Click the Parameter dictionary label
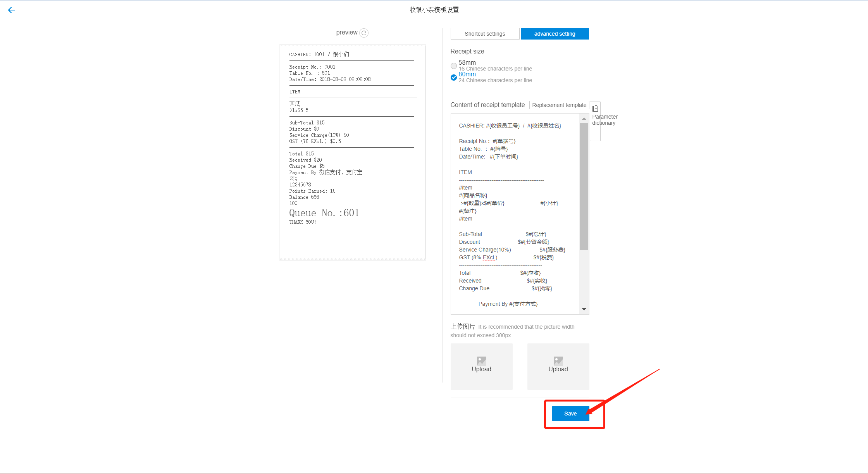This screenshot has width=868, height=474. point(604,120)
